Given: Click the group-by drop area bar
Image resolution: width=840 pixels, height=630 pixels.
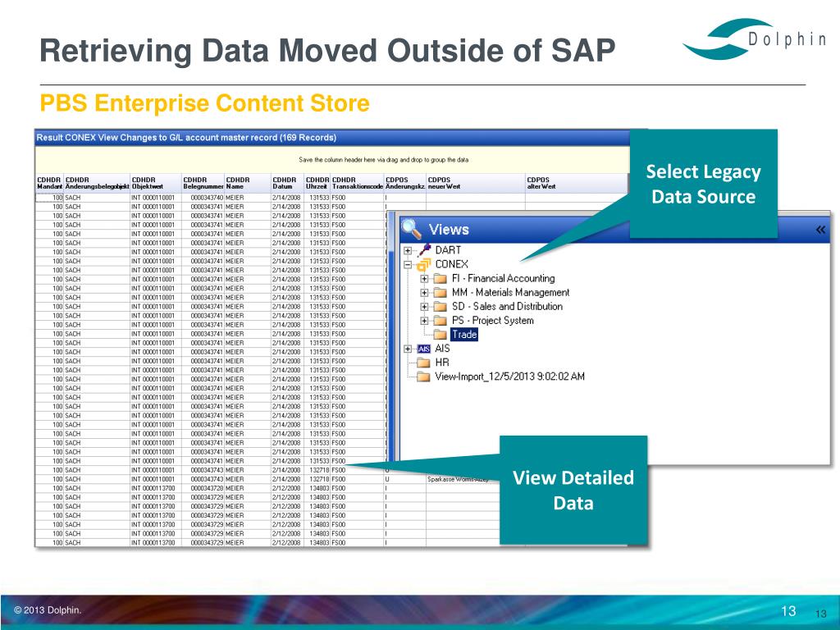Looking at the screenshot, I should 331,160.
